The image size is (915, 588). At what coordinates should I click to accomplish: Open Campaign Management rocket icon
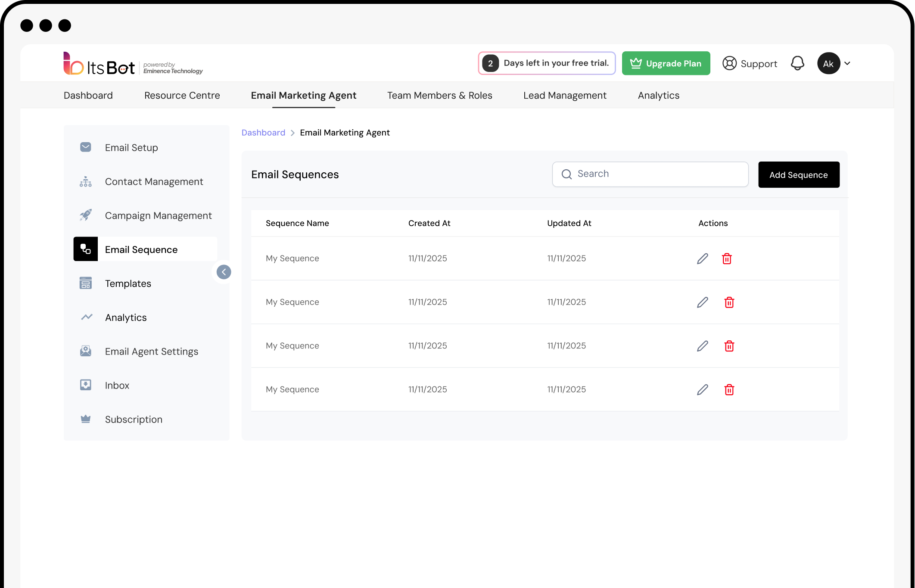(86, 215)
